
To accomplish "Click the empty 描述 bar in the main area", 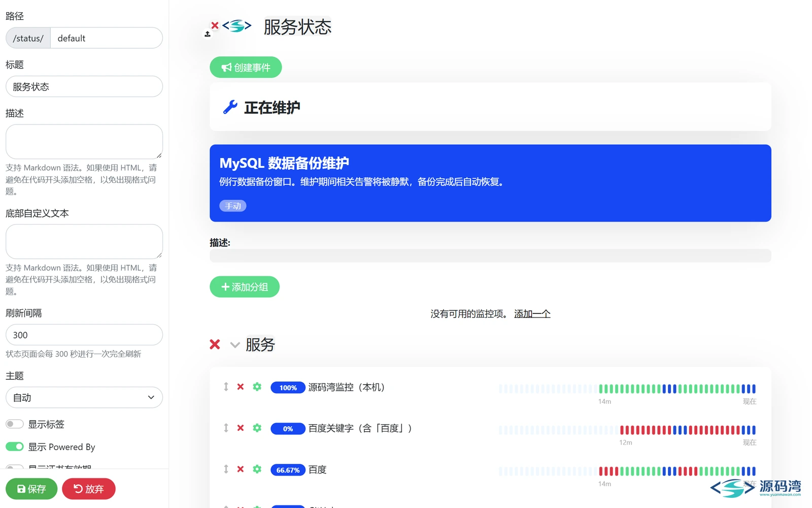I will click(490, 256).
